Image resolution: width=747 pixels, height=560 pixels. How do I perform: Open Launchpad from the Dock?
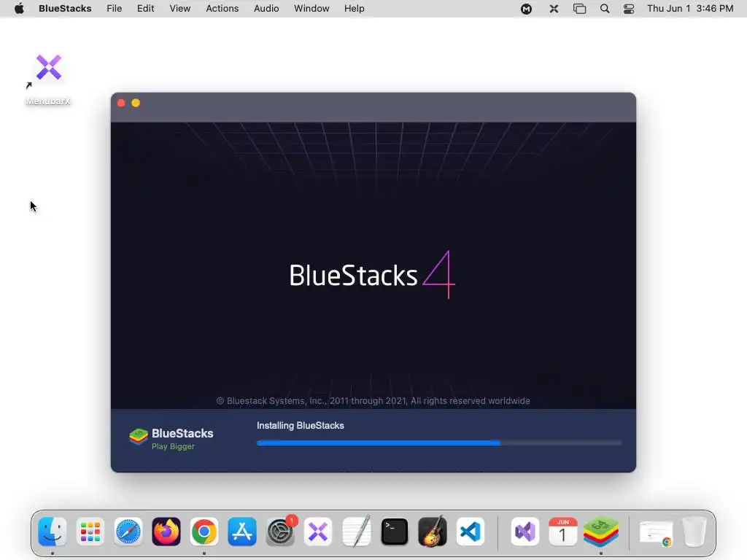[x=90, y=532]
